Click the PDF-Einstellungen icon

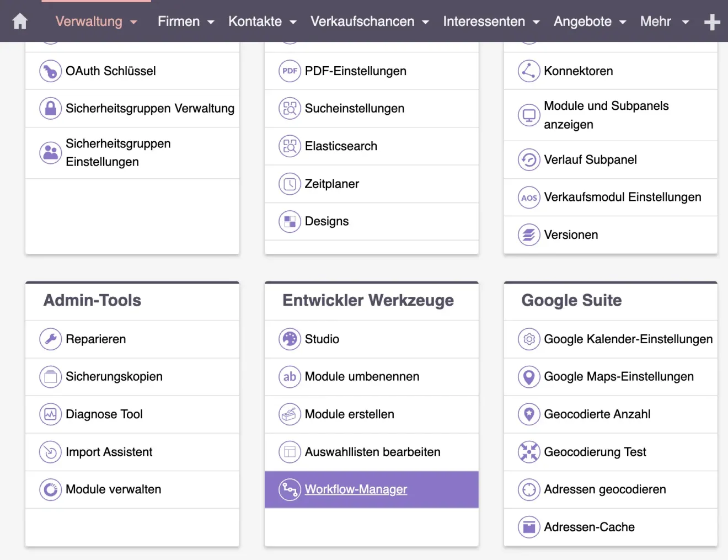290,71
